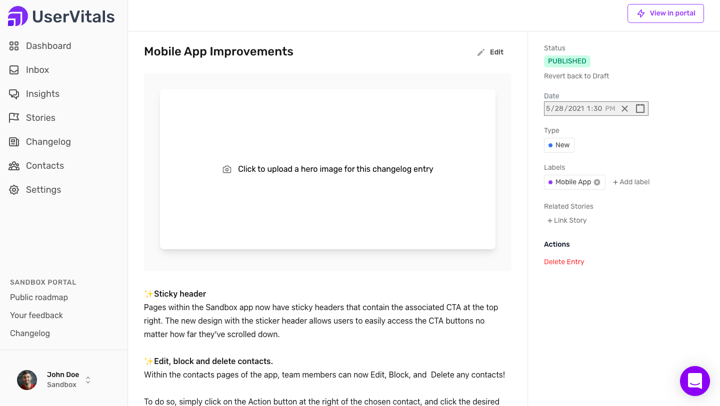Viewport: 720px width, 406px height.
Task: Click the Stories flag icon
Action: 14,118
